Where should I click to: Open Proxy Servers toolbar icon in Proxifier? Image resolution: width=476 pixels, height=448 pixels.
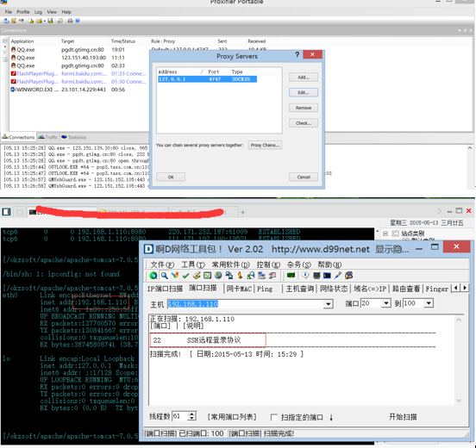click(x=6, y=21)
